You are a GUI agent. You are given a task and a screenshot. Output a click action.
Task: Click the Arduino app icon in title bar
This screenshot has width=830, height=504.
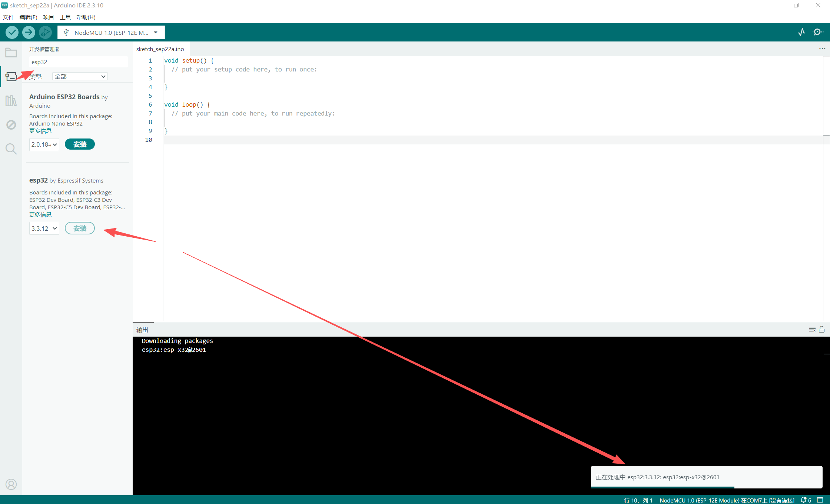[4, 5]
